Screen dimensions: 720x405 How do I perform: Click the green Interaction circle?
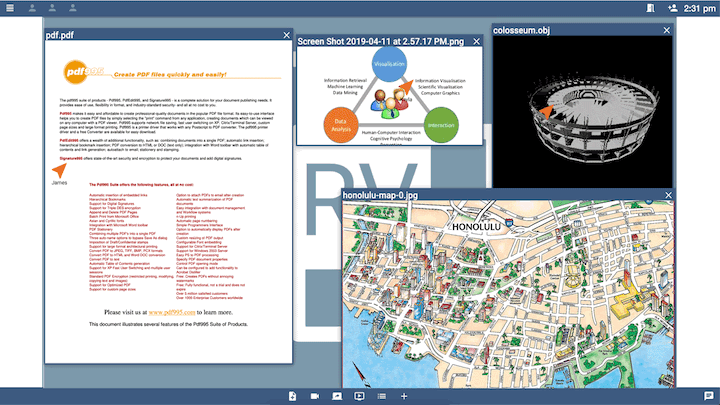click(441, 125)
